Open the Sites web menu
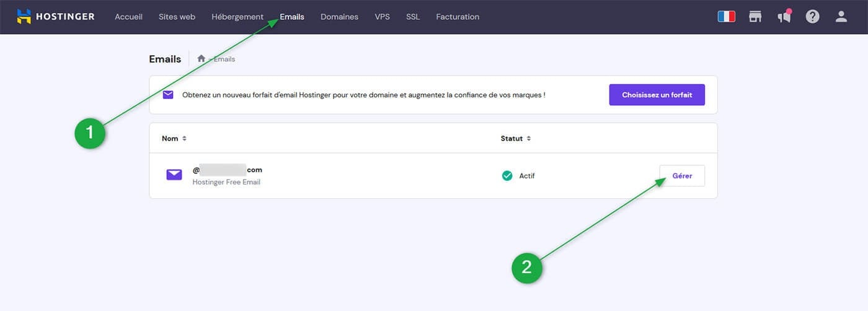The height and width of the screenshot is (311, 868). coord(177,17)
